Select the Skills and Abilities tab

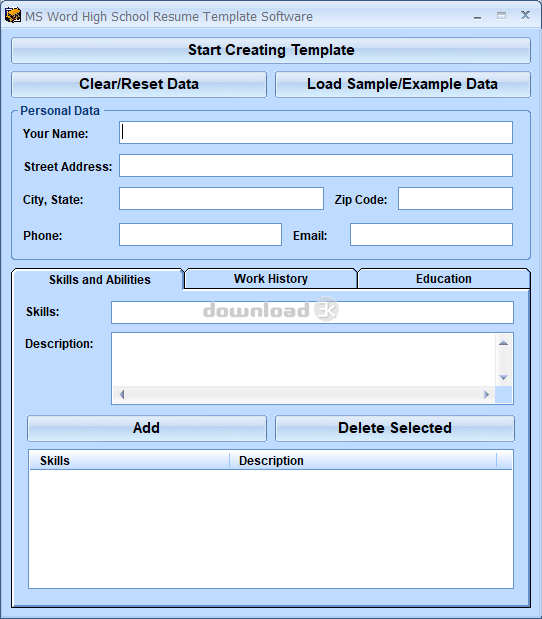98,279
